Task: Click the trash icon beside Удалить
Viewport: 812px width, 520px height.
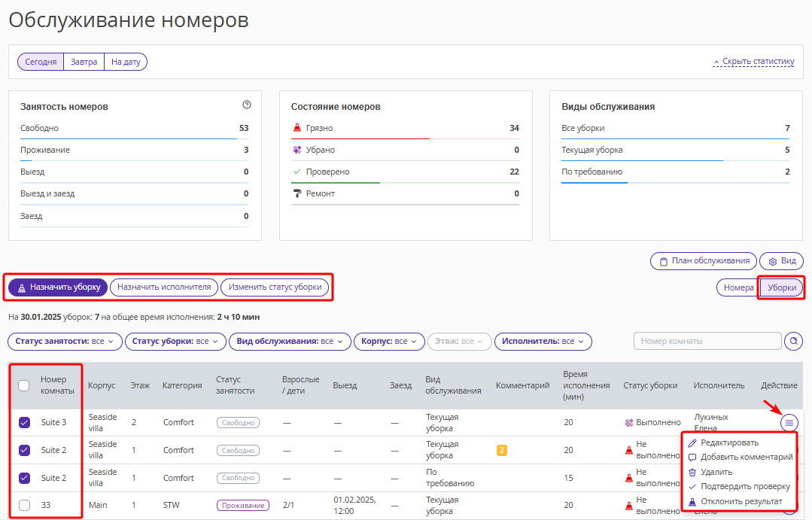Action: (692, 472)
